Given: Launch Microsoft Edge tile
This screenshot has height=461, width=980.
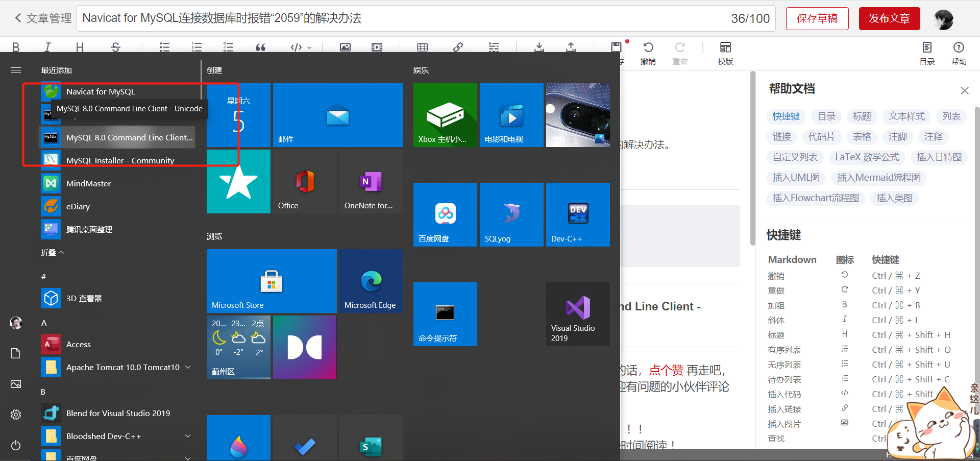Looking at the screenshot, I should [371, 281].
